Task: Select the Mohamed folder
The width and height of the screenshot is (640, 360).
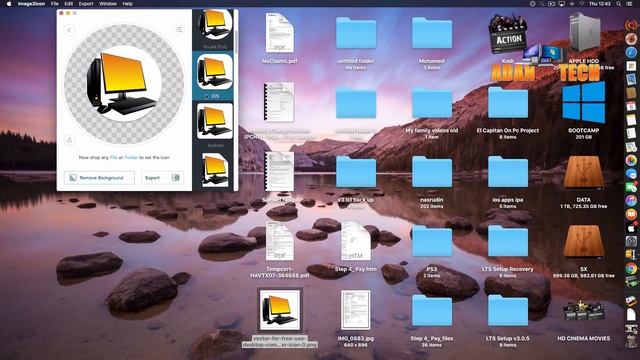Action: (x=432, y=33)
